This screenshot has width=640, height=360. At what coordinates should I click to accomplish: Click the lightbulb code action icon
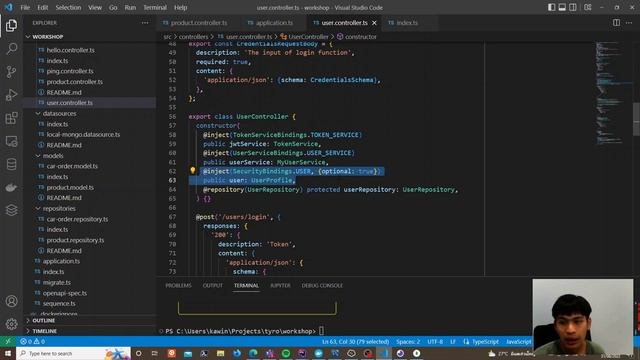192,171
